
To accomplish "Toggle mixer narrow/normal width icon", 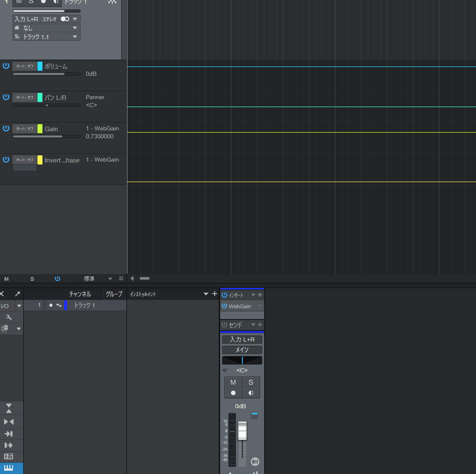I will pos(9,422).
